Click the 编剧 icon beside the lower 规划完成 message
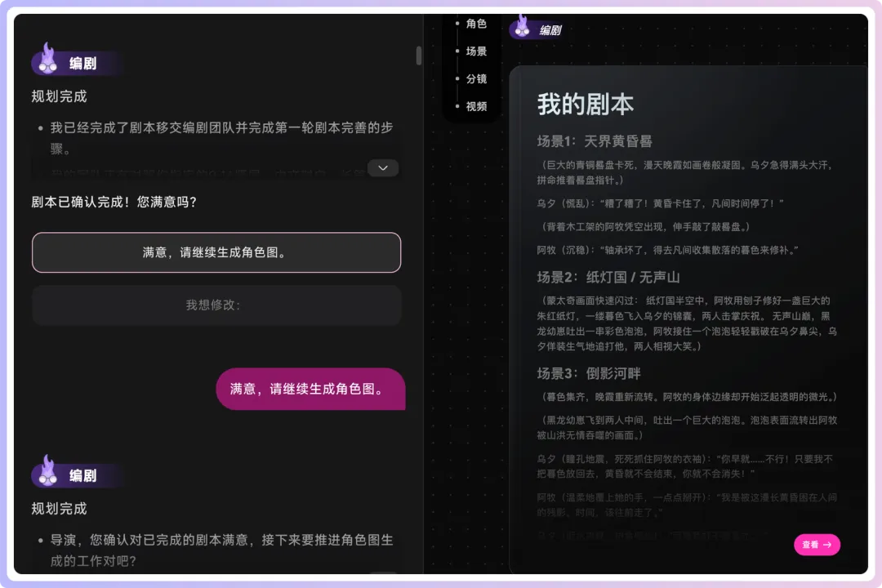Viewport: 882px width, 588px height. coord(49,474)
